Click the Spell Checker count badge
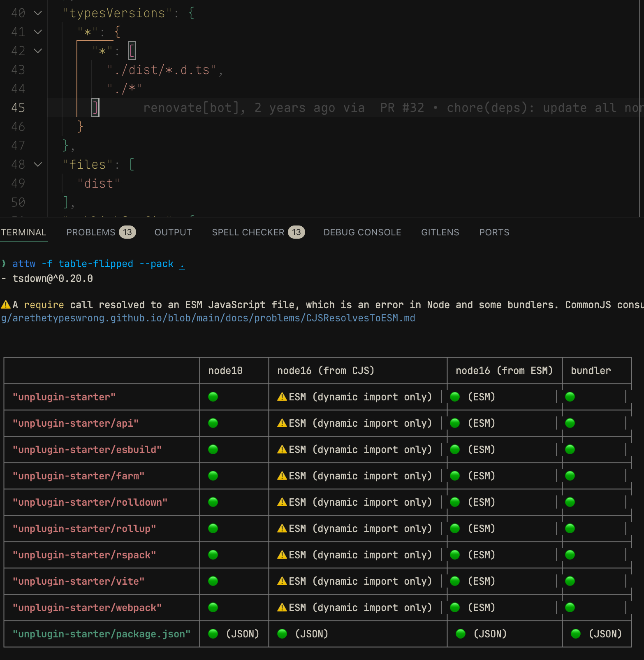644x660 pixels. pos(297,232)
